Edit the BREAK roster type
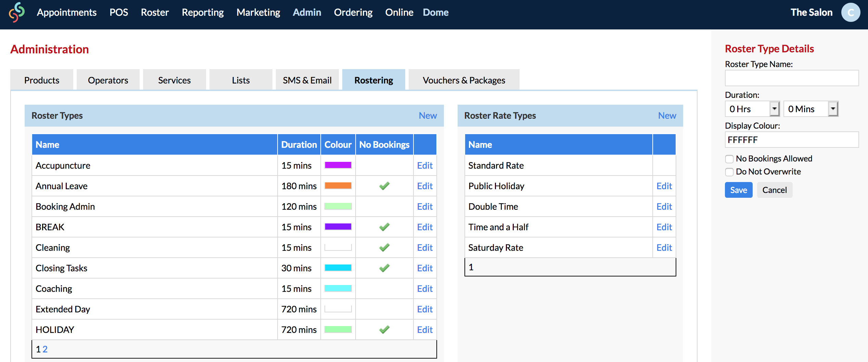The height and width of the screenshot is (362, 868). click(x=424, y=227)
